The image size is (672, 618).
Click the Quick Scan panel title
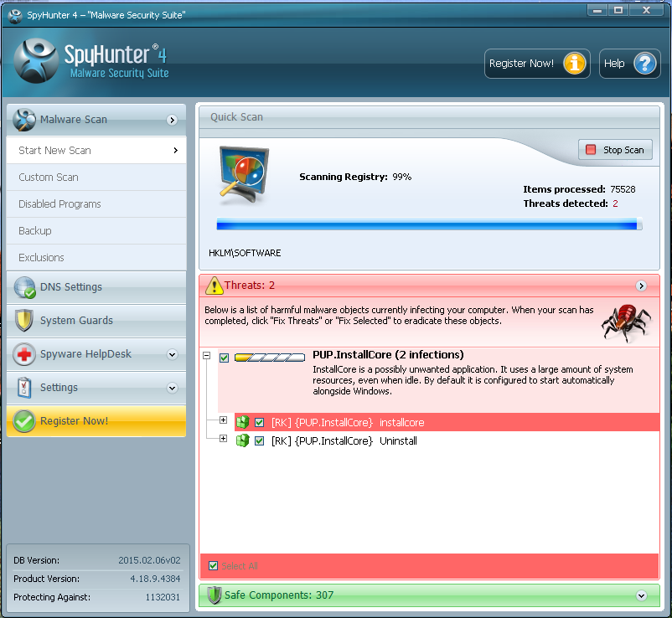click(236, 117)
